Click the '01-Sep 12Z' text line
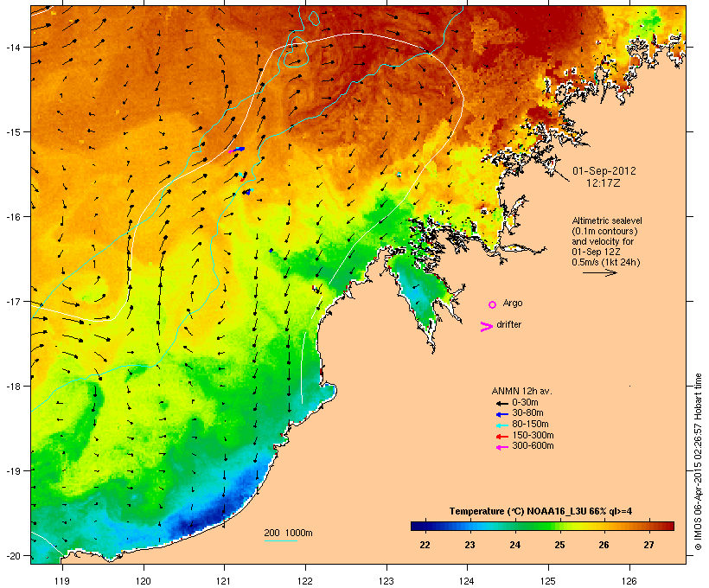This screenshot has height=588, width=709. [596, 252]
